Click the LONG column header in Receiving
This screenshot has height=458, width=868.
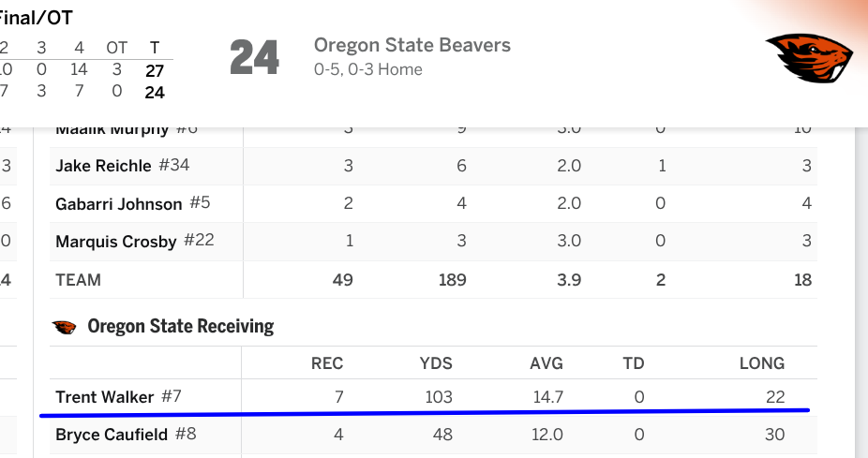761,363
